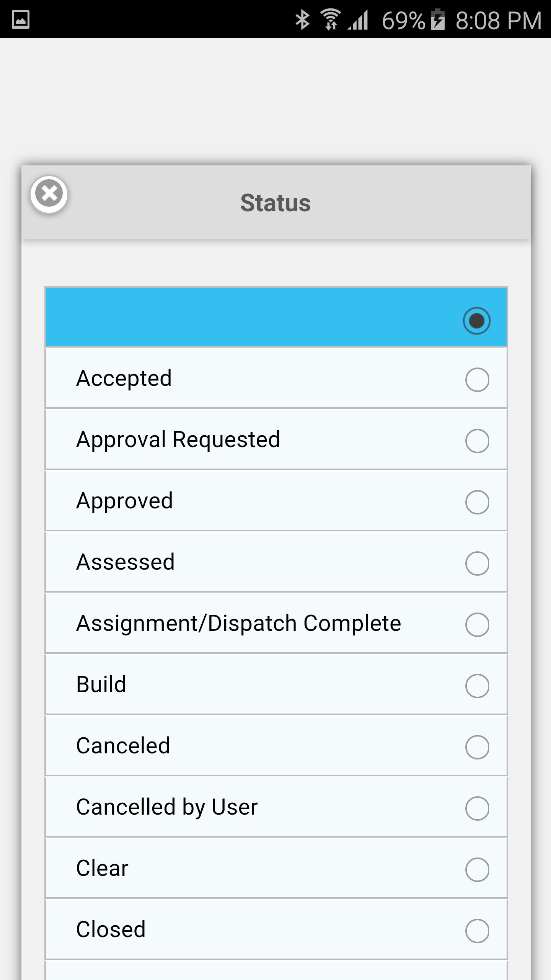The width and height of the screenshot is (551, 980).
Task: Tap the Bluetooth icon in status bar
Action: [302, 20]
